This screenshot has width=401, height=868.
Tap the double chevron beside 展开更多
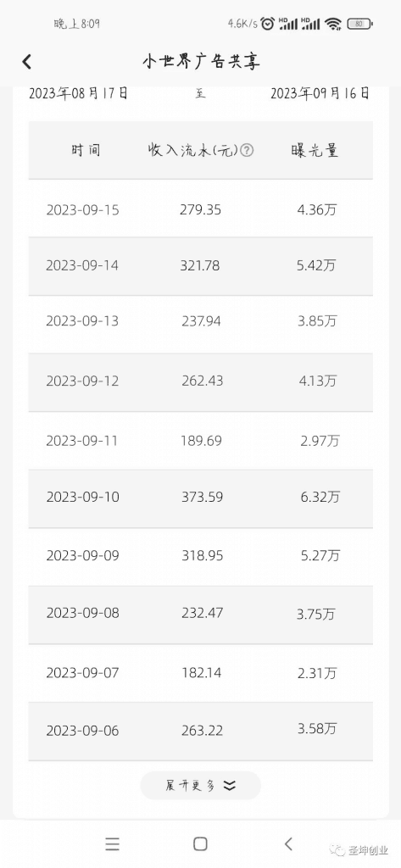(x=230, y=786)
